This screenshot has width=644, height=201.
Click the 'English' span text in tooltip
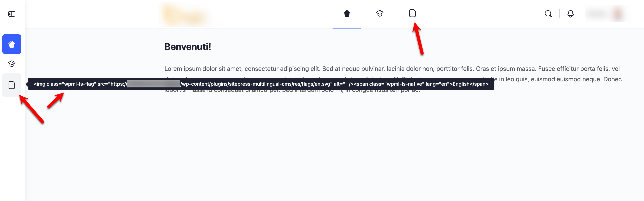(x=461, y=84)
